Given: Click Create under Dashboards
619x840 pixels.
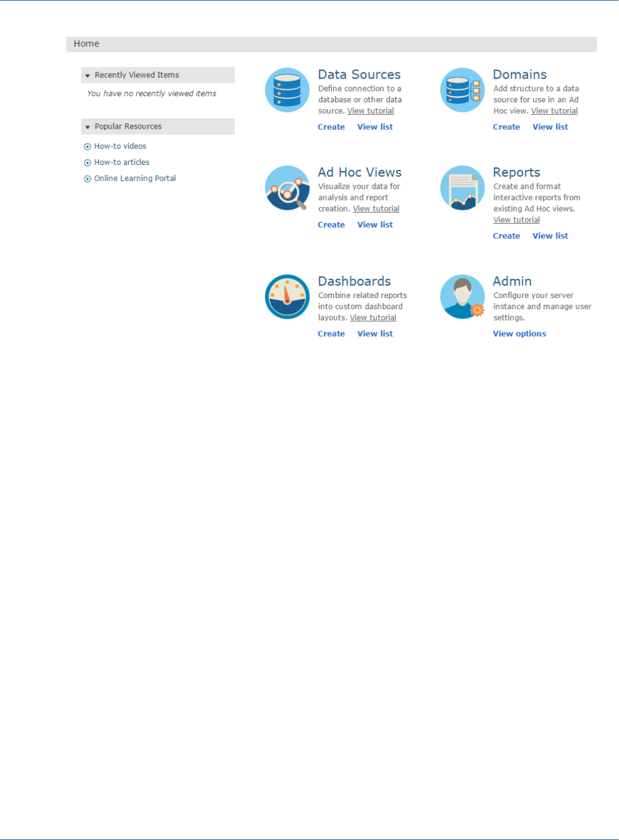Looking at the screenshot, I should [x=331, y=334].
